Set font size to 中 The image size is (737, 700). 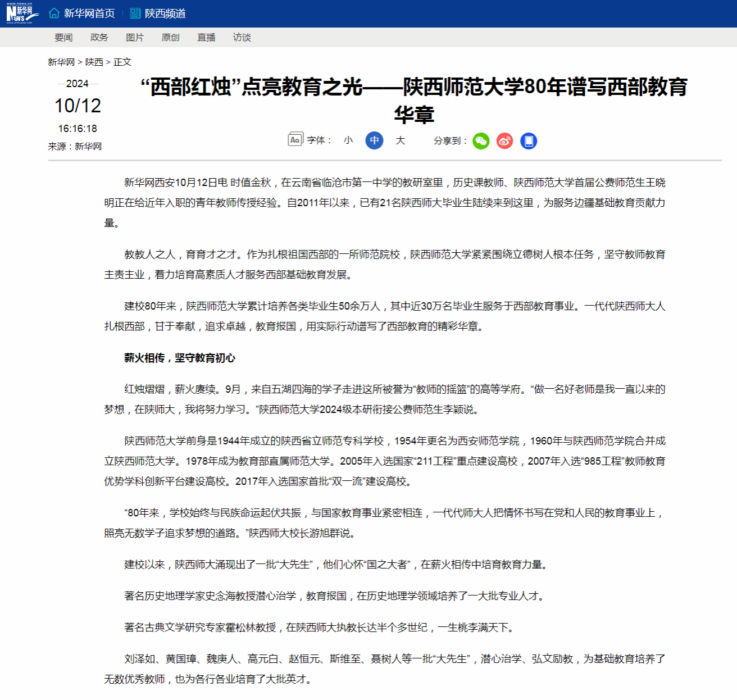pos(374,140)
